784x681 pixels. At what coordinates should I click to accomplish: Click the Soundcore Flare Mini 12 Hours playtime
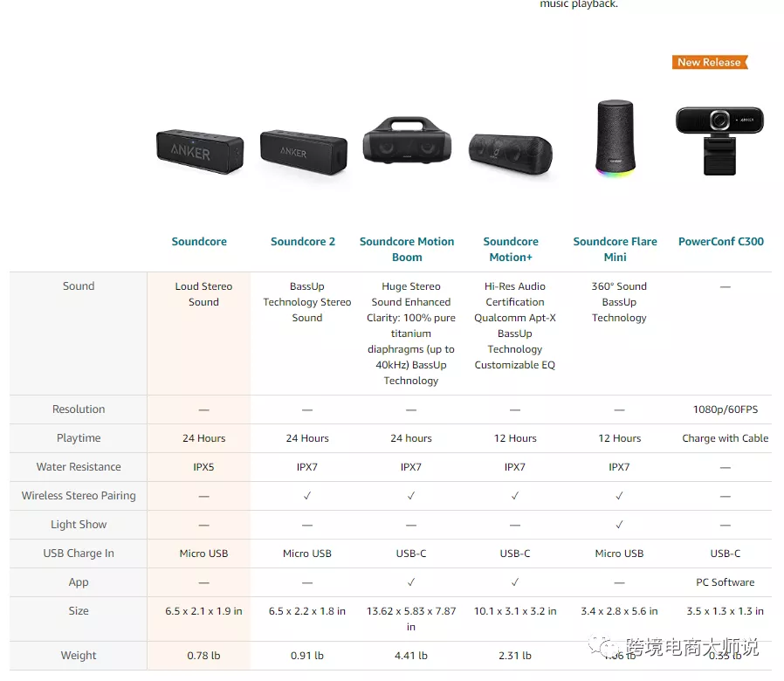(620, 438)
